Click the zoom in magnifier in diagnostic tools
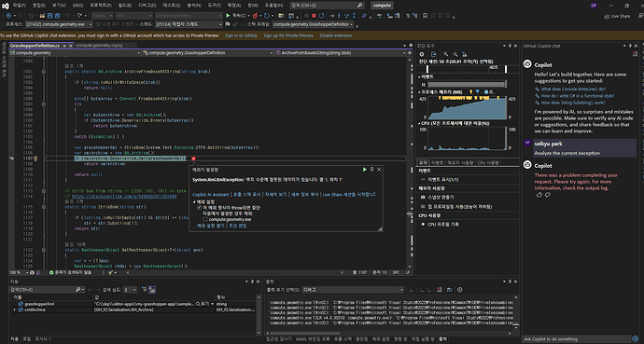Image resolution: width=644 pixels, height=344 pixels. 445,54
